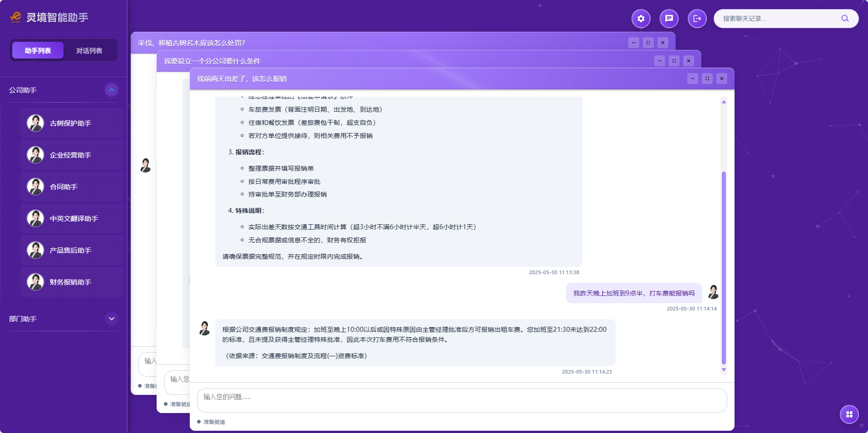
Task: Click the logout icon in header
Action: tap(697, 19)
